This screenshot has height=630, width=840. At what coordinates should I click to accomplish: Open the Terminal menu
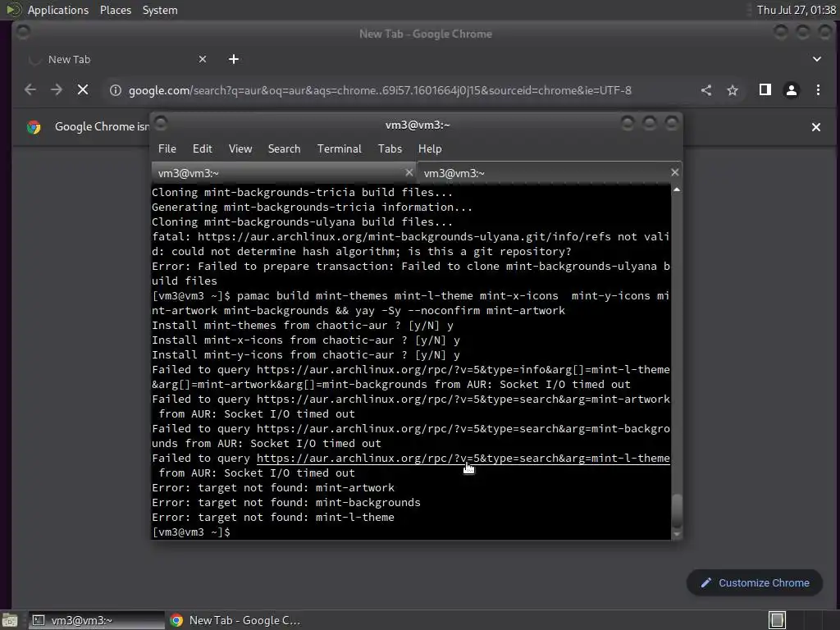click(339, 149)
